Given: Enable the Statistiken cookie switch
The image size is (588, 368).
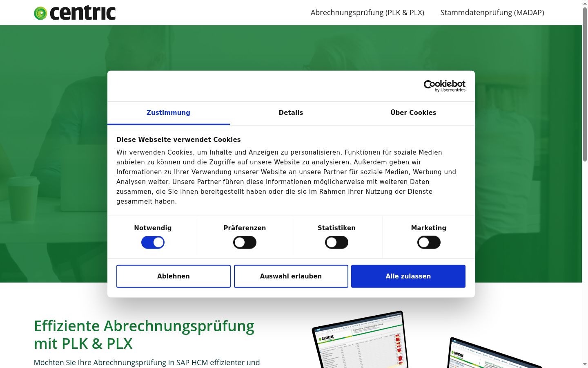Looking at the screenshot, I should pos(336,242).
